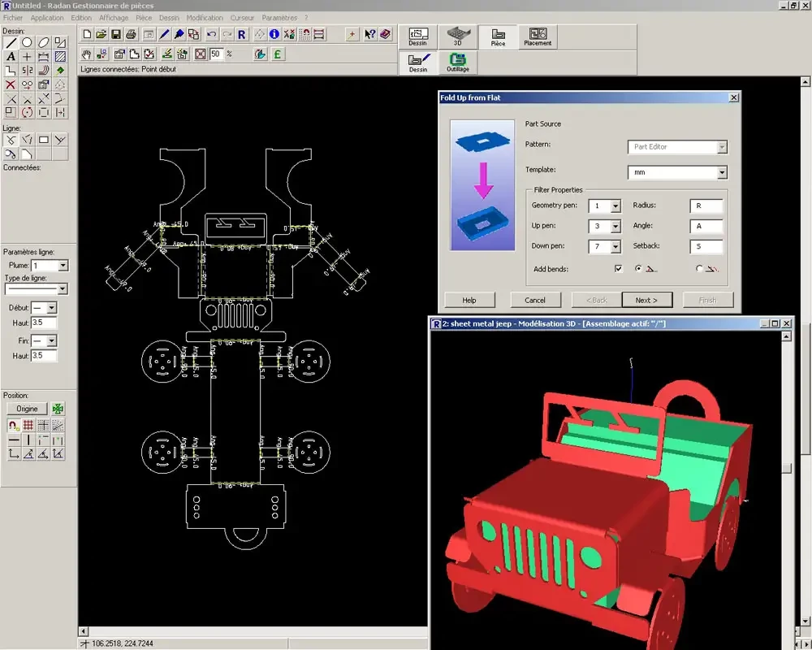Image resolution: width=812 pixels, height=650 pixels.
Task: Open the Fin line-end dropdown
Action: pyautogui.click(x=51, y=340)
